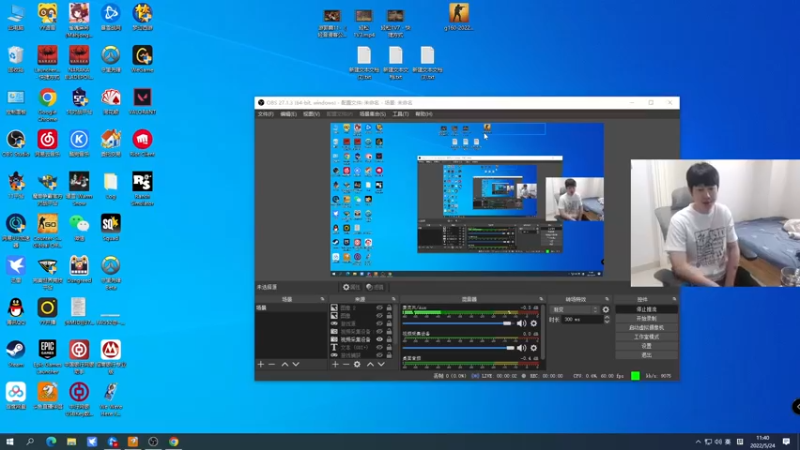
Task: Open the 渐变 transition dropdown
Action: (574, 310)
